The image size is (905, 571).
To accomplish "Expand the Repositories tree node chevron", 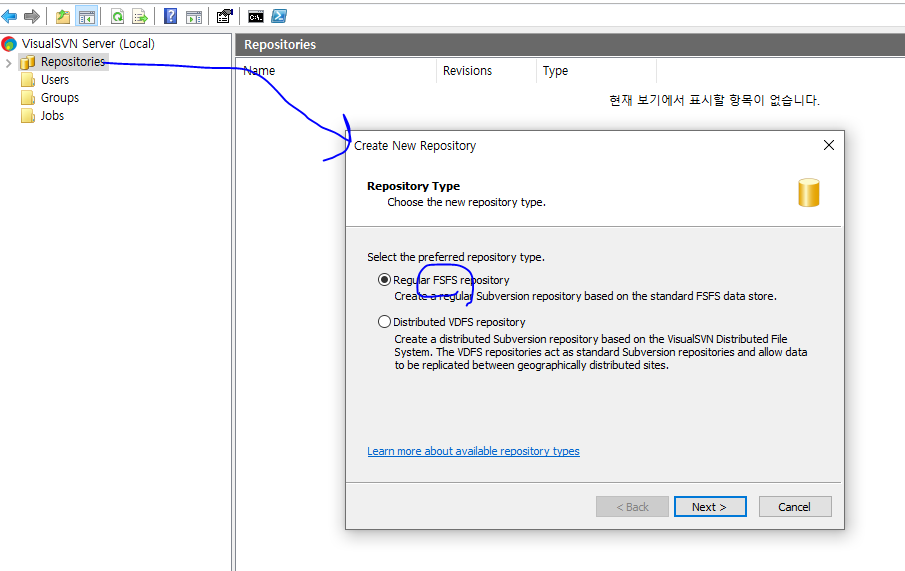I will coord(9,62).
